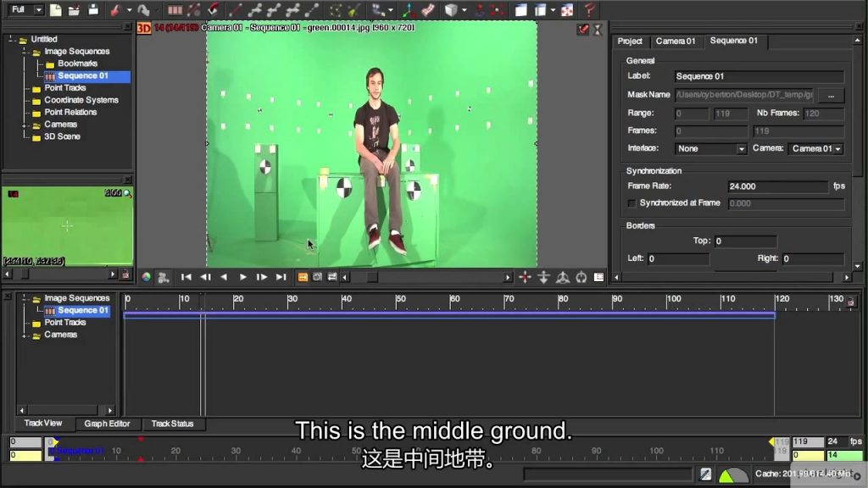The width and height of the screenshot is (868, 488).
Task: Click the new project file icon
Action: tap(56, 10)
